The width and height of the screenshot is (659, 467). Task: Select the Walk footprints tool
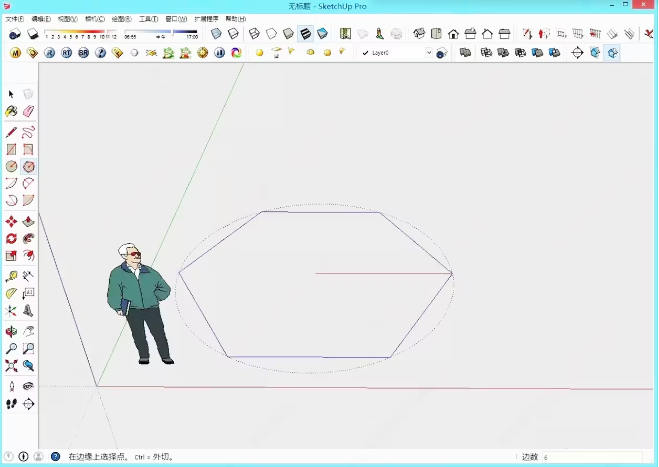tap(11, 404)
